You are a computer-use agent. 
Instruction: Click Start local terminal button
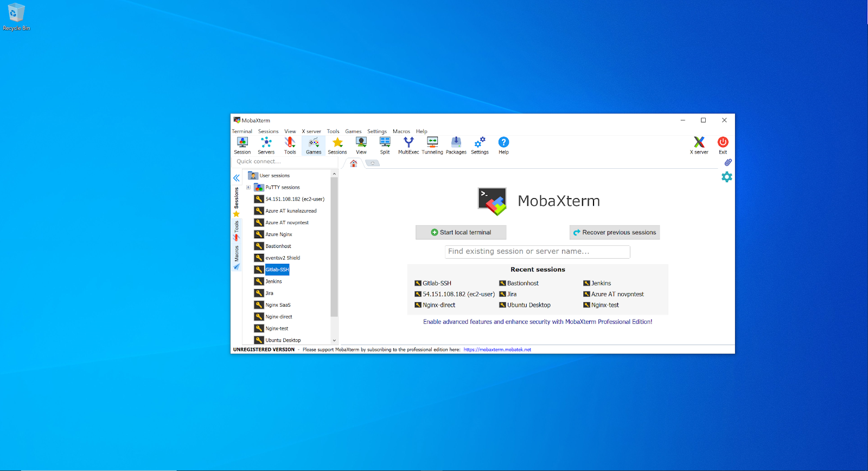click(x=461, y=232)
